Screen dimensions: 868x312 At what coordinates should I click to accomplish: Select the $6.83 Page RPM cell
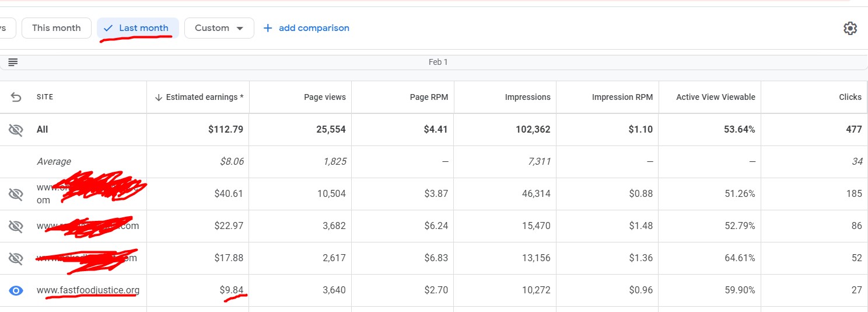[x=436, y=258]
